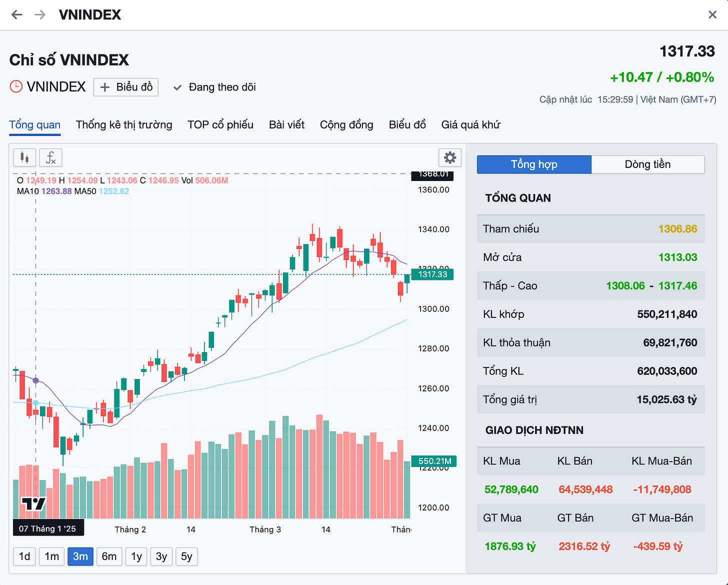The height and width of the screenshot is (585, 728).
Task: Click the Volume 506.06M legend value
Action: (211, 180)
